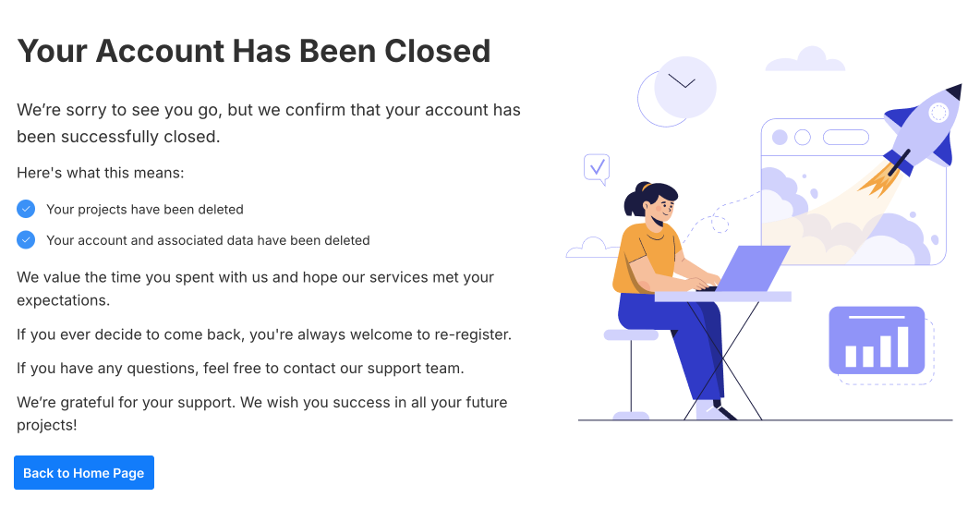The image size is (980, 510).
Task: Click the bar chart card graphic
Action: (x=877, y=340)
